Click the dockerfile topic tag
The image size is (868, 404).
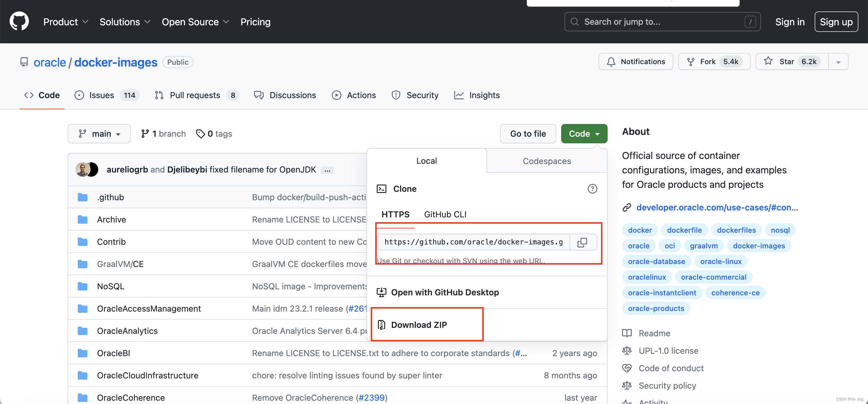[x=684, y=230]
